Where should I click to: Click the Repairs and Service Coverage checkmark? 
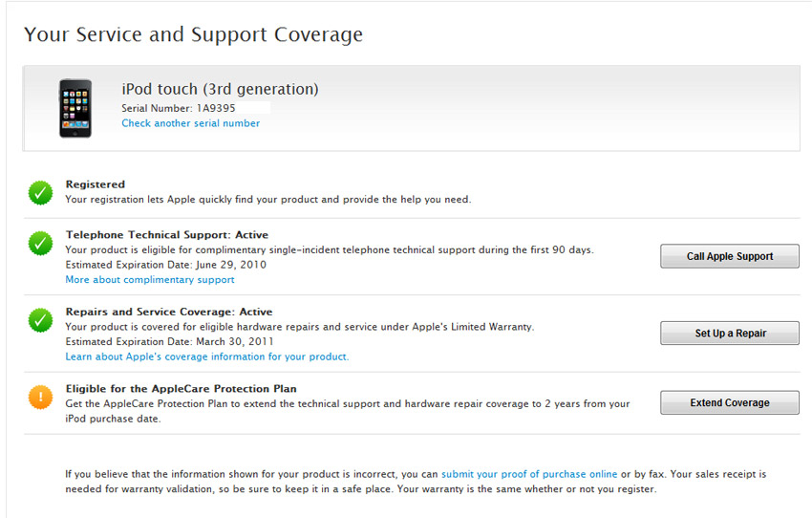40,320
